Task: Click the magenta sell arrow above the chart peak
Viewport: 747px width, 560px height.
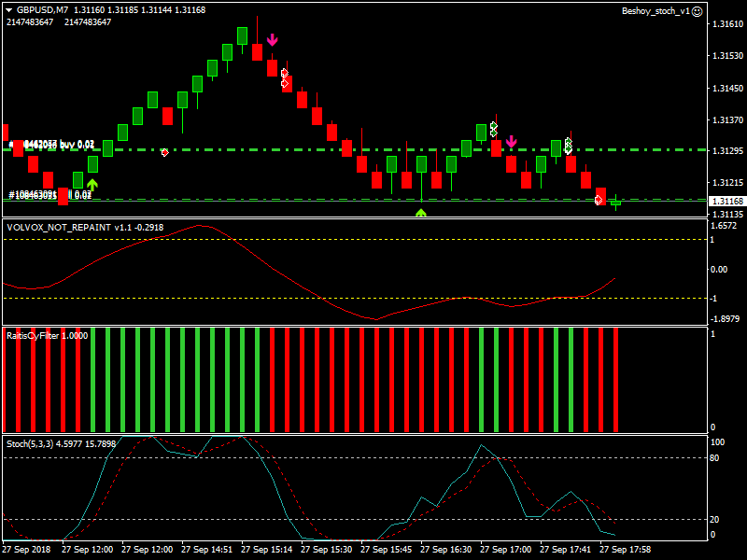Action: (x=272, y=40)
